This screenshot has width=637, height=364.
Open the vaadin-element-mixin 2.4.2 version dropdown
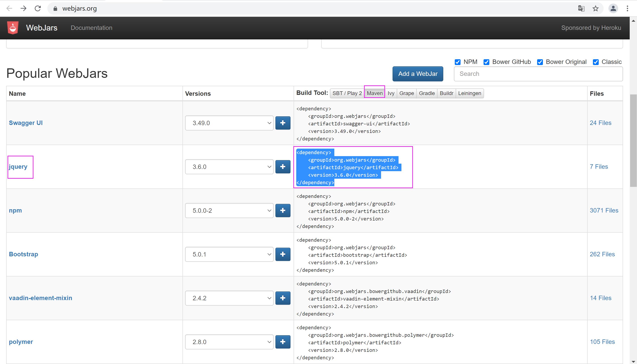[229, 298]
